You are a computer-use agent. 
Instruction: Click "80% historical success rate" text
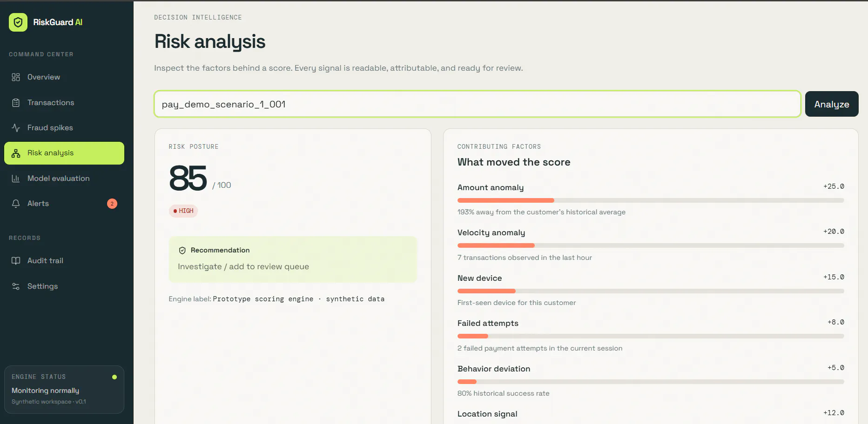coord(503,393)
